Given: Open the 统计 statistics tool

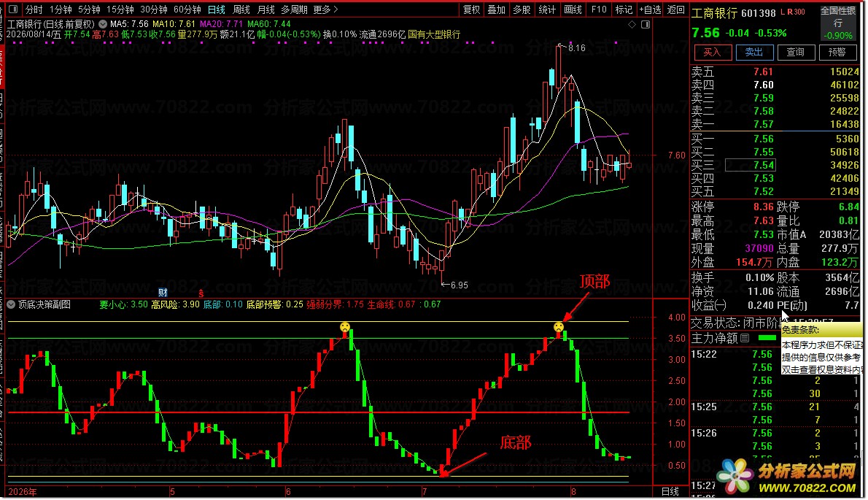Looking at the screenshot, I should pos(548,9).
